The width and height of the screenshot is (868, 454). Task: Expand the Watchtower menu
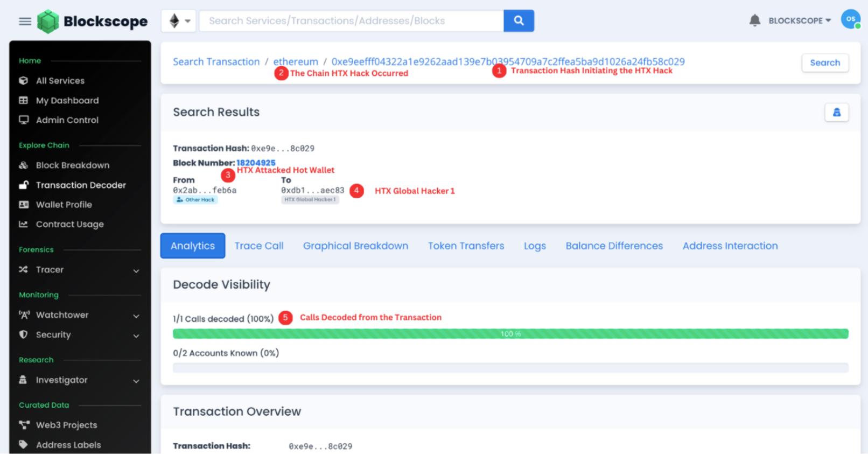(80, 315)
